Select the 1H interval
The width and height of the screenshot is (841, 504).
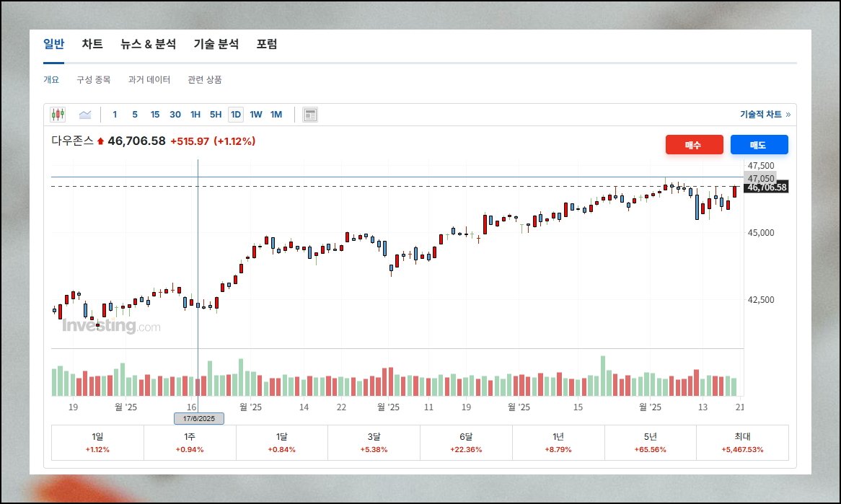pos(195,114)
